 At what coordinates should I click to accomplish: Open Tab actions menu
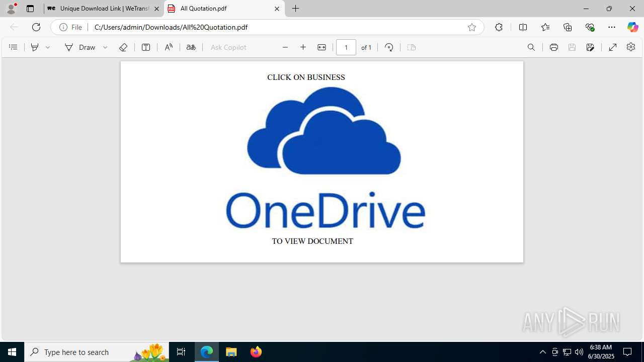pyautogui.click(x=30, y=9)
